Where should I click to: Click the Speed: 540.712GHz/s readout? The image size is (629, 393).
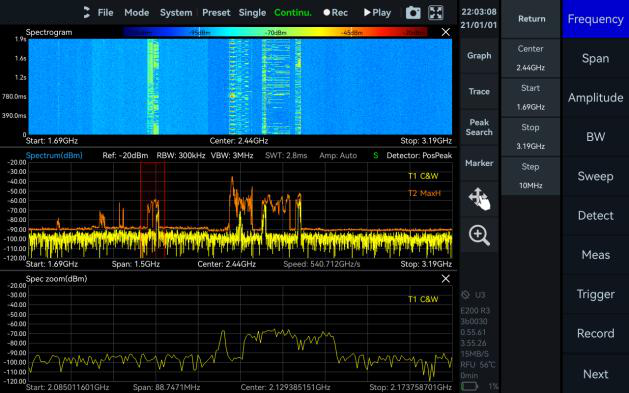tap(322, 264)
